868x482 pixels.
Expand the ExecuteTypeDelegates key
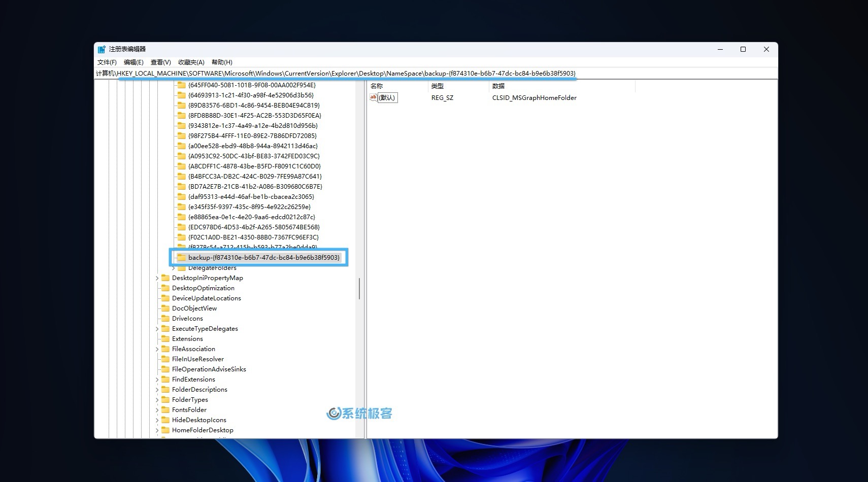coord(157,329)
